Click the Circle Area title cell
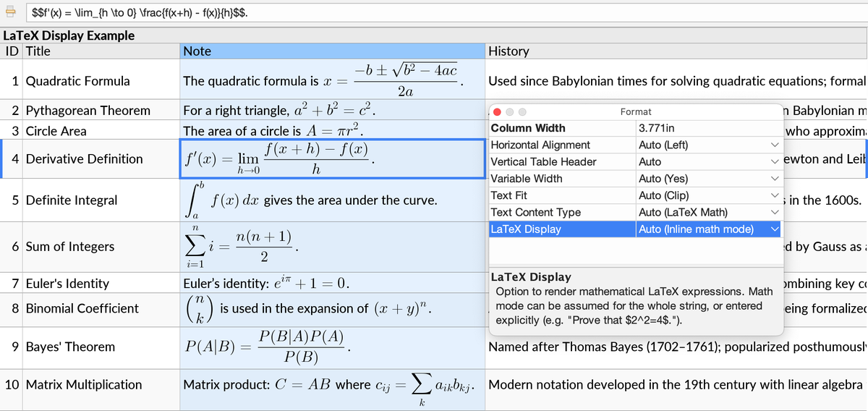 tap(101, 131)
